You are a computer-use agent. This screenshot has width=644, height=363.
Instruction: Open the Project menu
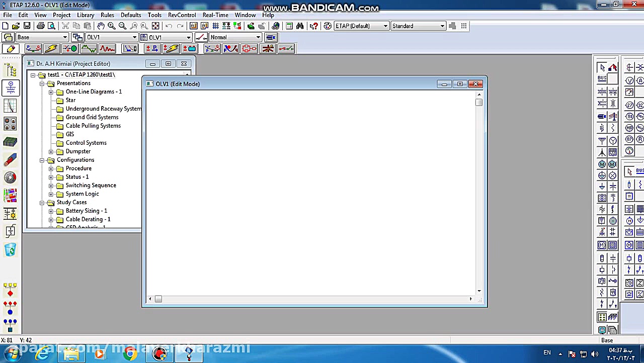61,15
